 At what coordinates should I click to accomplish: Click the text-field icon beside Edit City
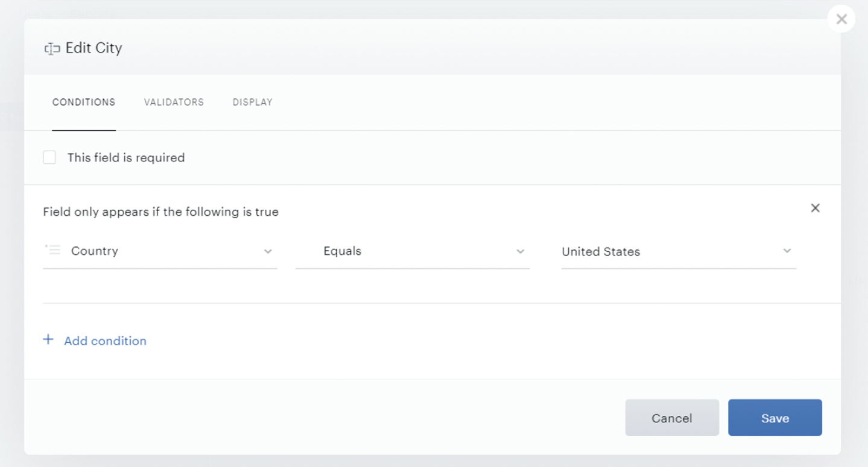click(52, 49)
